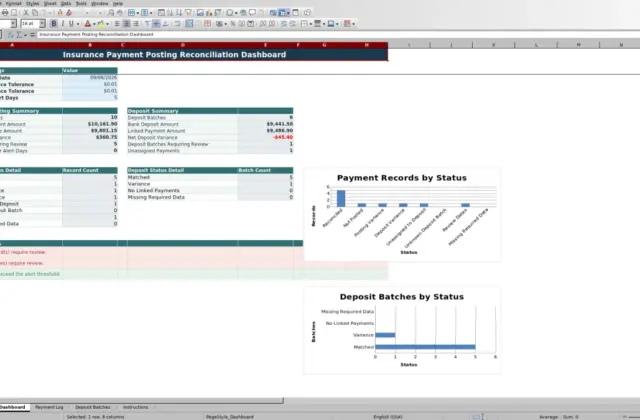Click the Increase Indent icon

[x=284, y=24]
